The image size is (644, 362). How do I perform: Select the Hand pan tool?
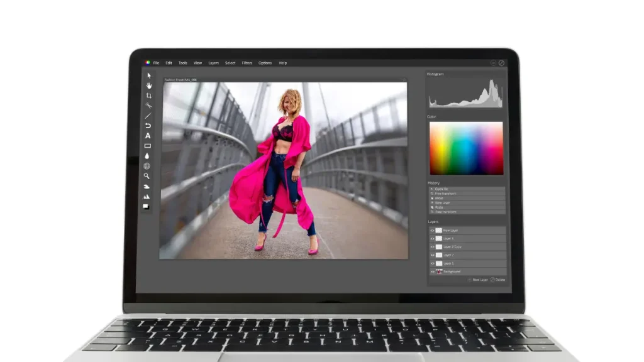148,85
